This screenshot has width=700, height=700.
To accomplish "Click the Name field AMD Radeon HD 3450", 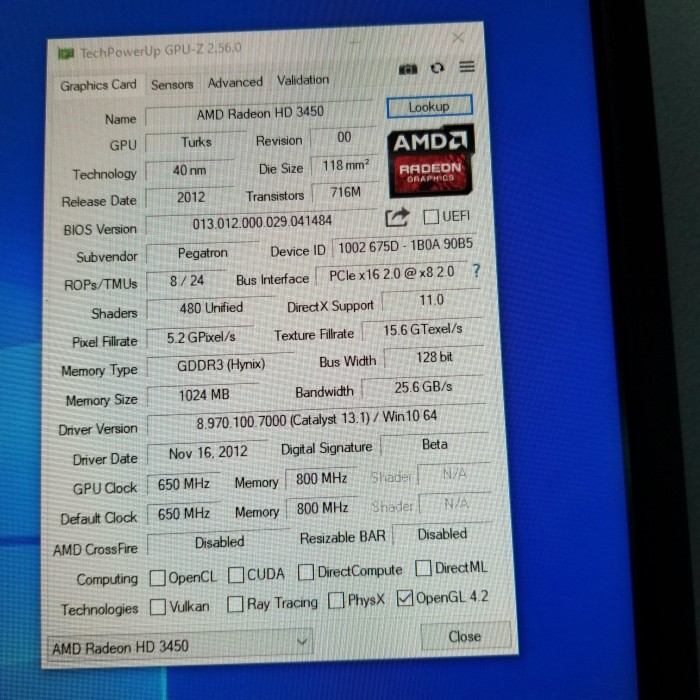I will (x=259, y=113).
